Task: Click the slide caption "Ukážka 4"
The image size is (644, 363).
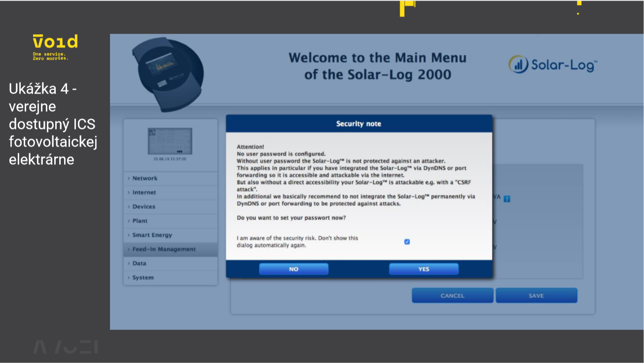Action: [x=43, y=89]
